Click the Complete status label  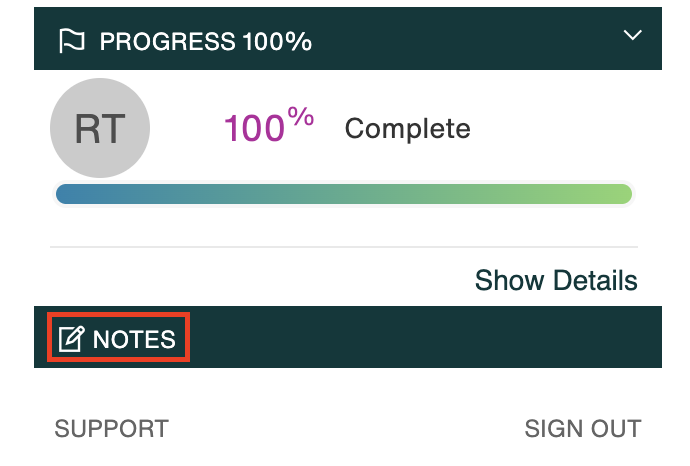pyautogui.click(x=407, y=128)
